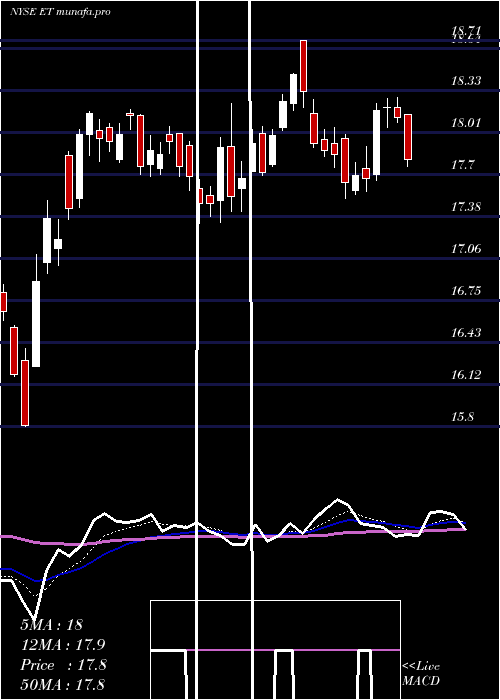The height and width of the screenshot is (700, 500).
Task: Click the 15.8 price axis label
Action: tap(462, 417)
